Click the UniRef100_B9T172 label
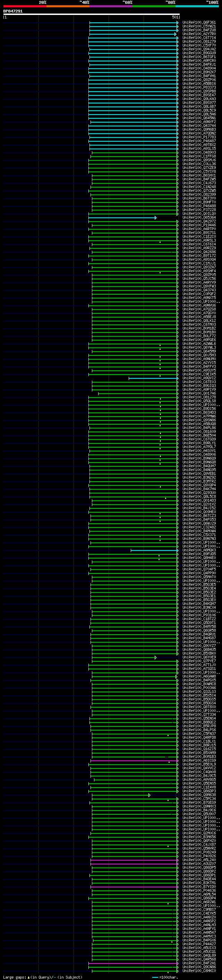Image resolution: width=222 pixels, height=980 pixels. (199, 256)
